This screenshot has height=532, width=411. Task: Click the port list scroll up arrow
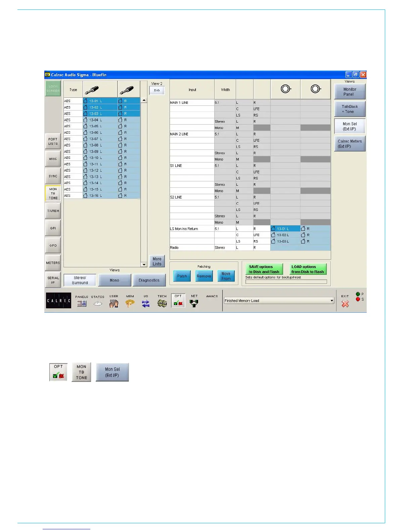(x=144, y=100)
